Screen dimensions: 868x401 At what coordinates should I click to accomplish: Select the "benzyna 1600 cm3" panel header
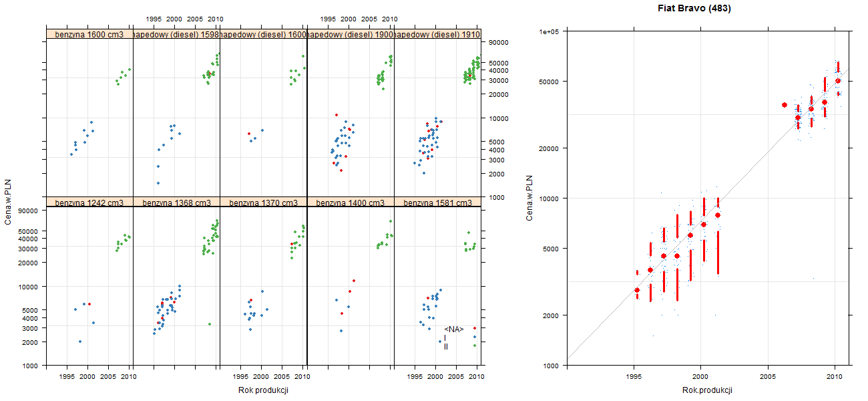tap(89, 34)
